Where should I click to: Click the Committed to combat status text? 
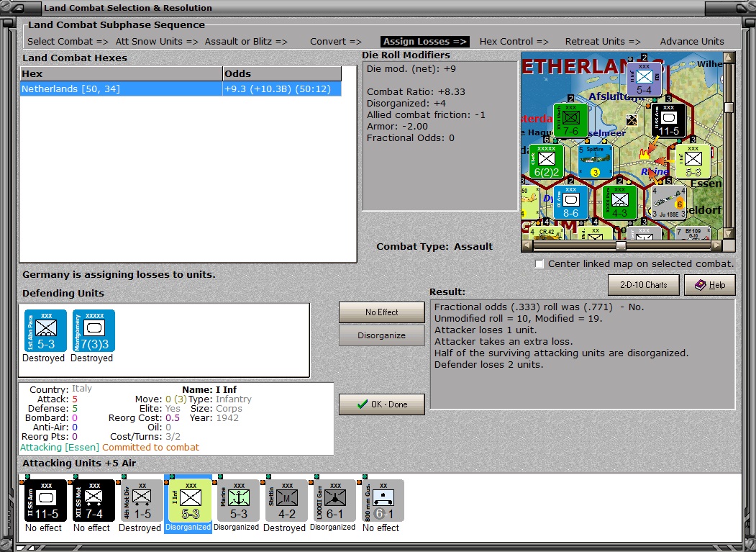150,448
